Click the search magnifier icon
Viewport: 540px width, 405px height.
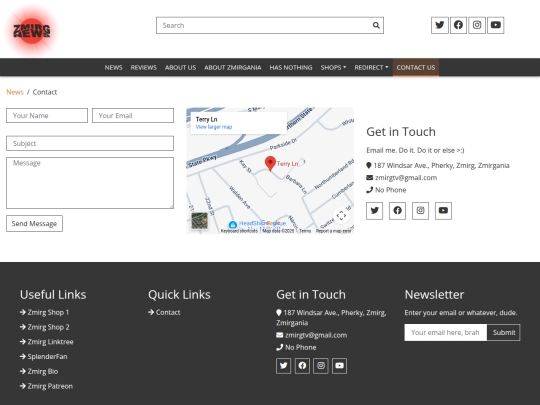[x=376, y=25]
